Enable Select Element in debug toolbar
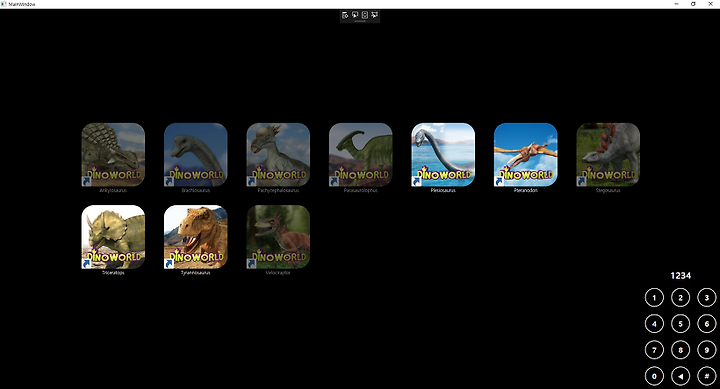 point(355,15)
